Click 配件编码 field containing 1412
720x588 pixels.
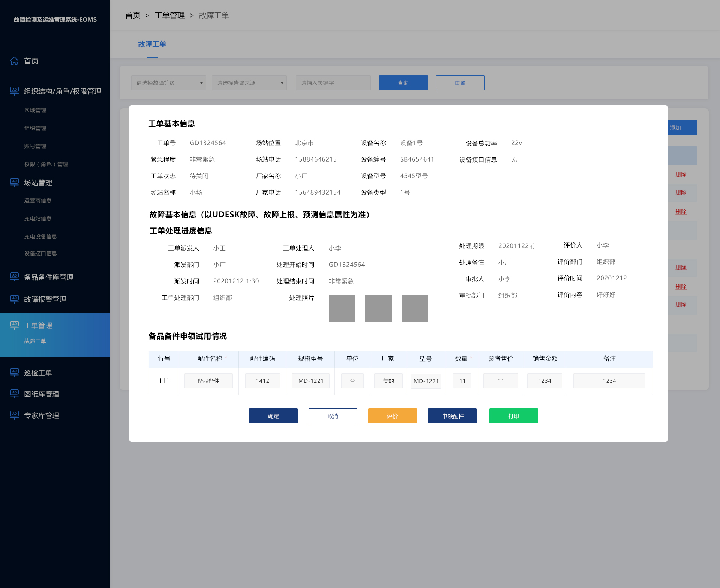point(263,381)
